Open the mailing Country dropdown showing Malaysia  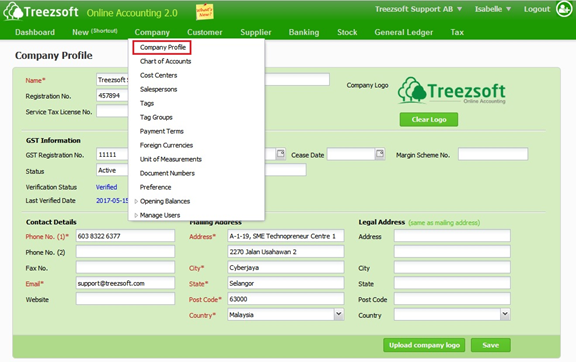339,315
